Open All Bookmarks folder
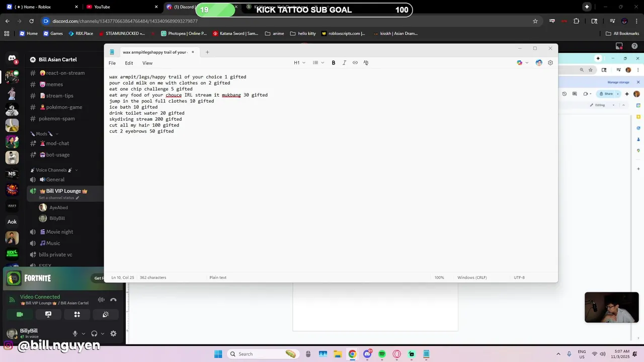The height and width of the screenshot is (362, 644). [622, 34]
